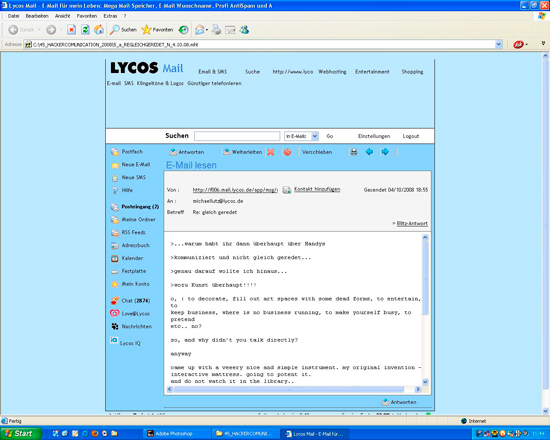Click the browser Forward arrow button
The width and height of the screenshot is (550, 440).
[51, 30]
